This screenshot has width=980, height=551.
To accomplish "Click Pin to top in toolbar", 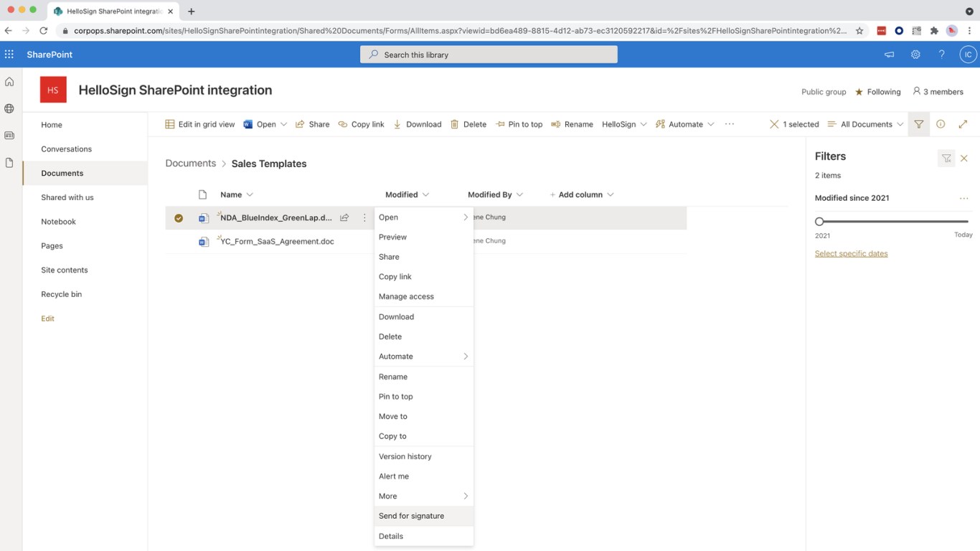I will [519, 124].
